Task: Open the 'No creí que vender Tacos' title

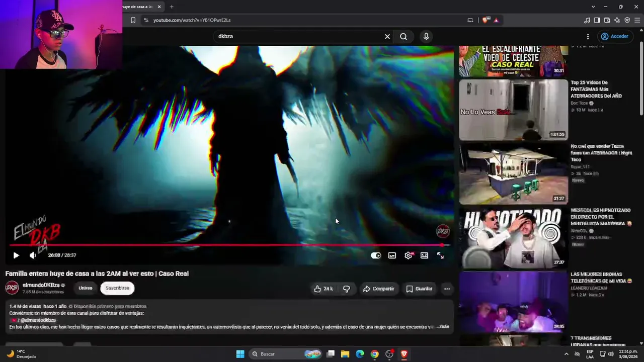Action: [601, 153]
